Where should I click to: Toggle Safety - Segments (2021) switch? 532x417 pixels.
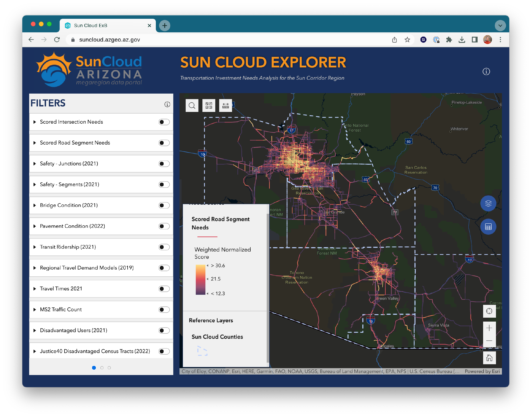click(x=164, y=185)
